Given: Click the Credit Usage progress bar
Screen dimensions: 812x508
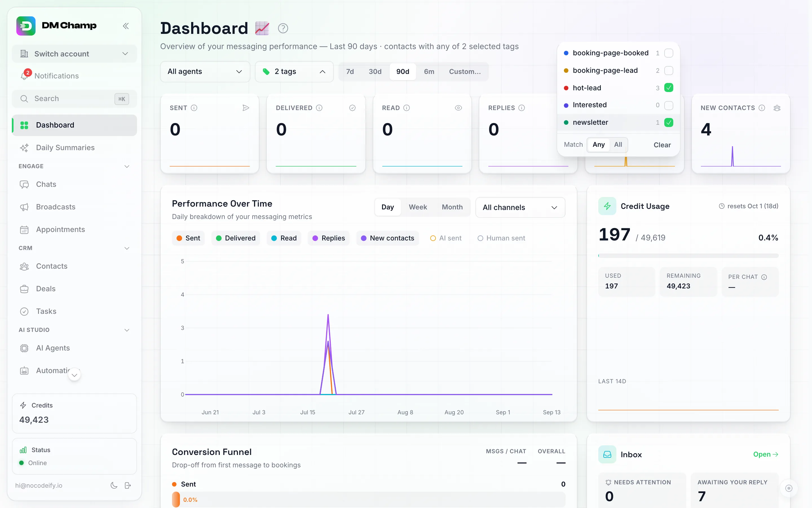Looking at the screenshot, I should click(688, 256).
